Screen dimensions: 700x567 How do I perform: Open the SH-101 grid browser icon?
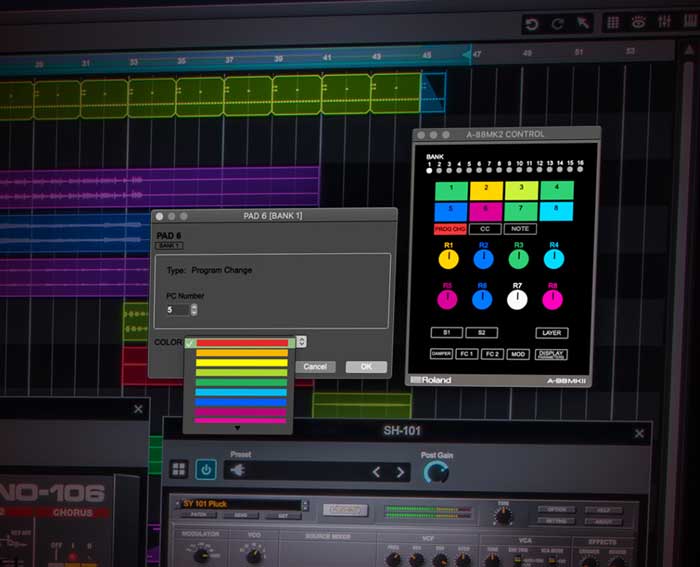[179, 469]
